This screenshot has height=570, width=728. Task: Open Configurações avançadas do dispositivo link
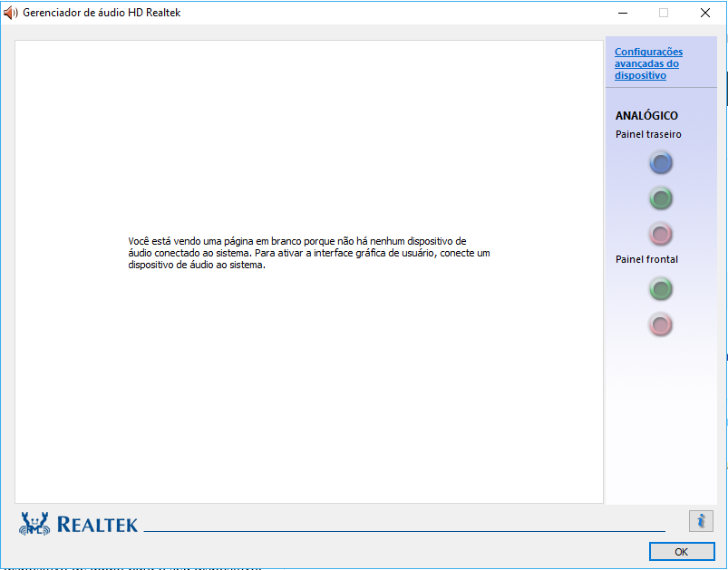(x=648, y=63)
